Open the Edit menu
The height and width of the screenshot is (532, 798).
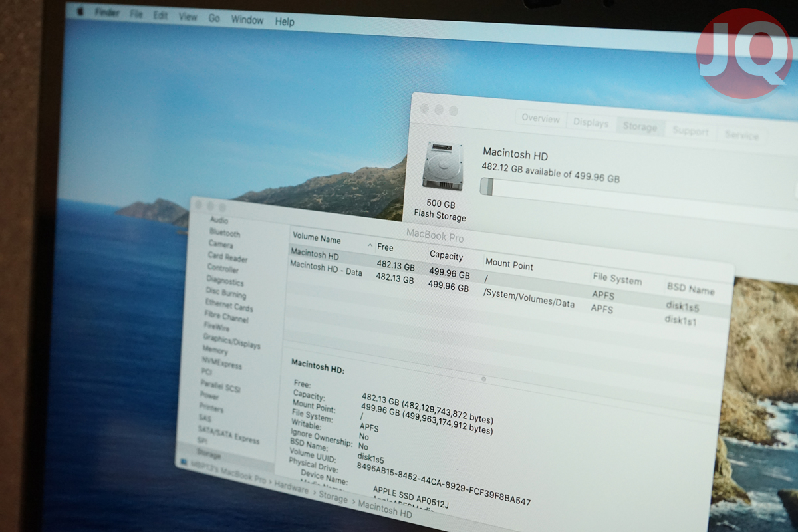160,15
